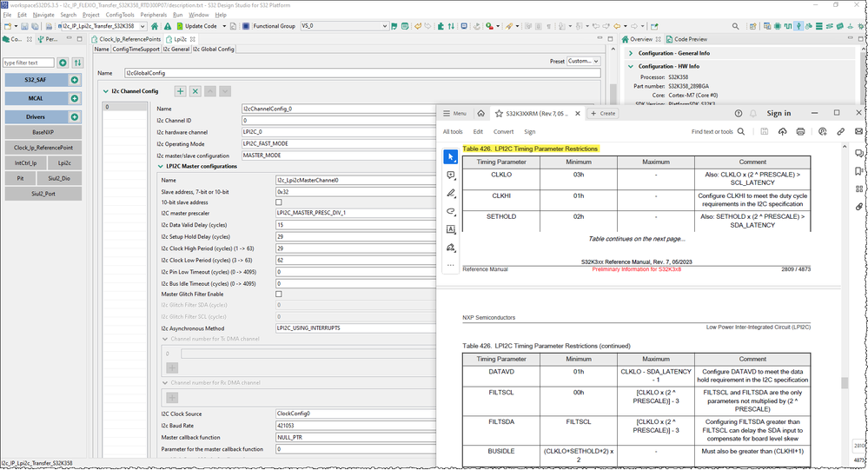Toggle 10-bit slave address checkbox

[x=278, y=202]
